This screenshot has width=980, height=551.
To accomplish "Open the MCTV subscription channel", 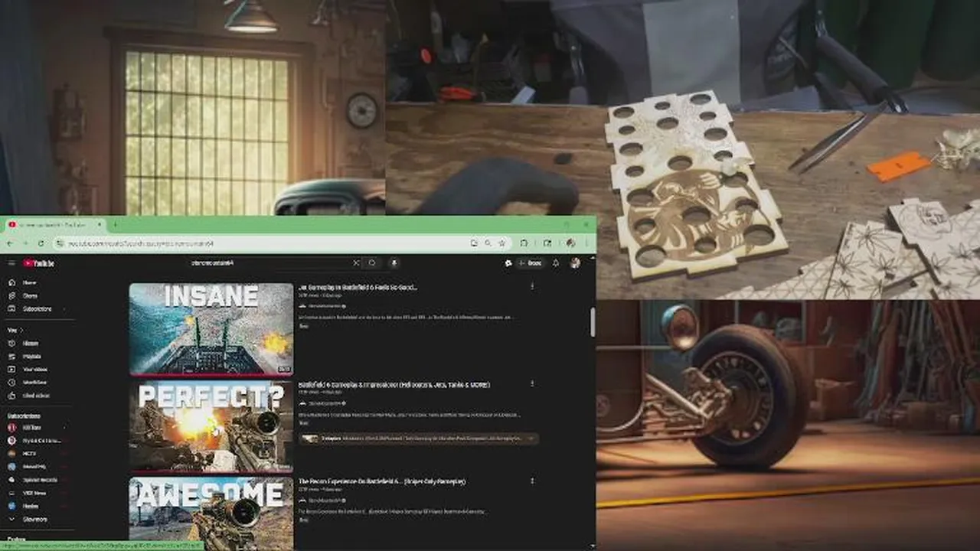I will [x=30, y=453].
